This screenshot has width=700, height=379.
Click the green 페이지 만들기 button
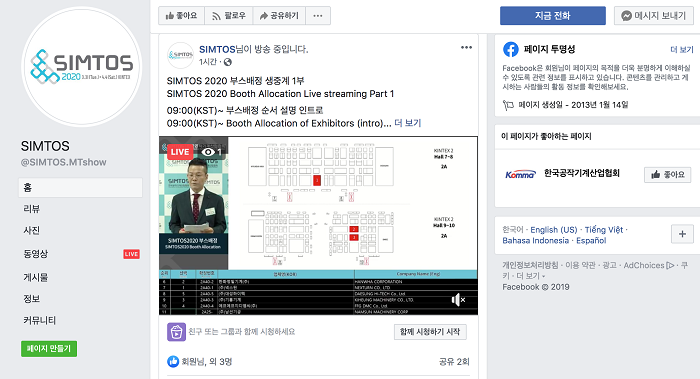point(49,349)
